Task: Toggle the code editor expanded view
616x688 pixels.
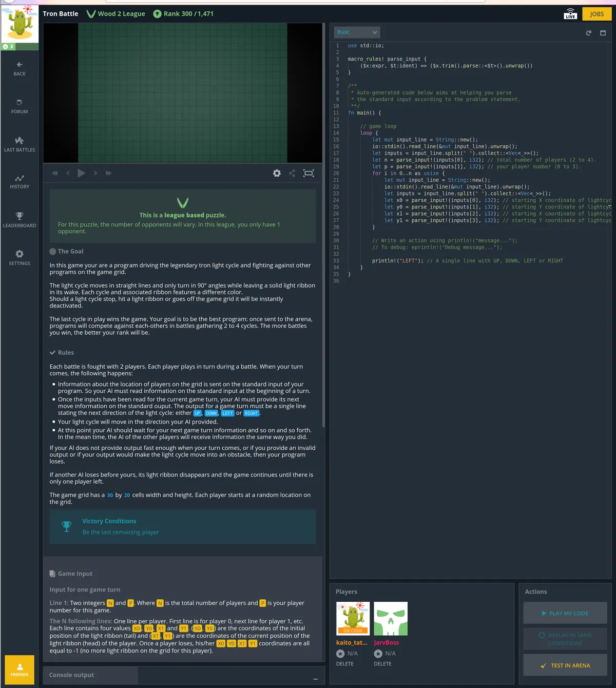Action: [x=603, y=33]
